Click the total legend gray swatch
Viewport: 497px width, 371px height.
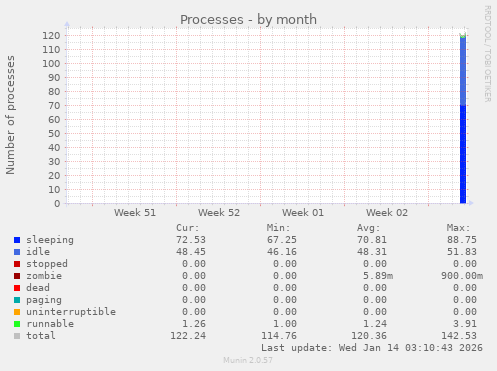pyautogui.click(x=17, y=336)
